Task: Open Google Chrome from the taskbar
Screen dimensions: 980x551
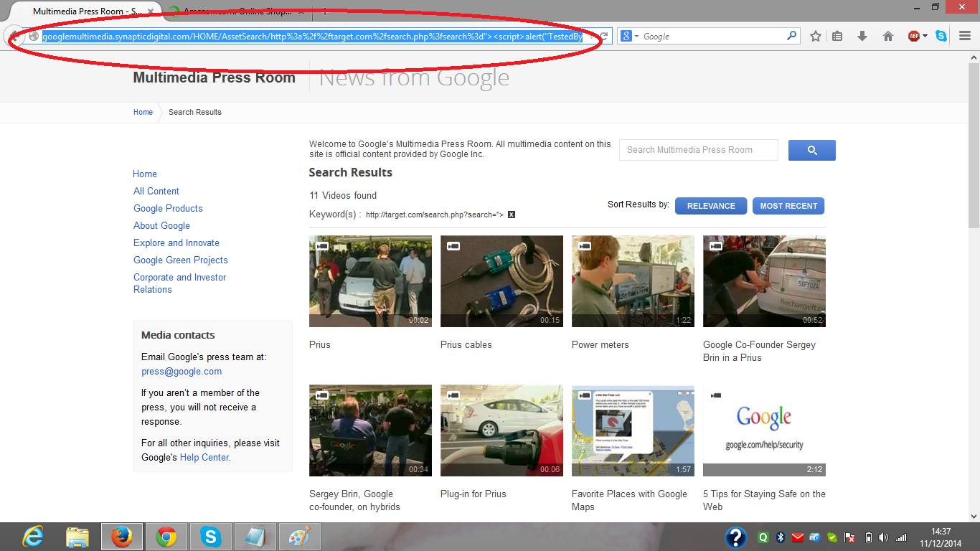Action: [x=166, y=537]
